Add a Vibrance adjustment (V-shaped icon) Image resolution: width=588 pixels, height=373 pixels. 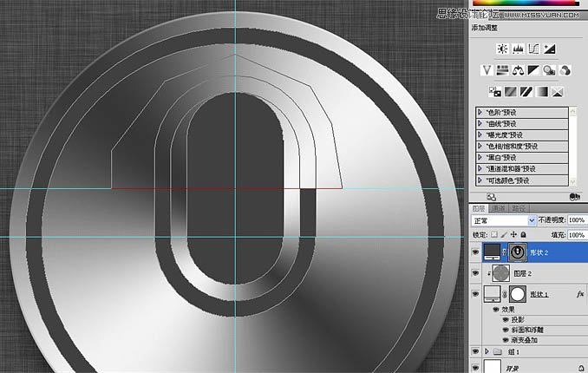pyautogui.click(x=487, y=70)
